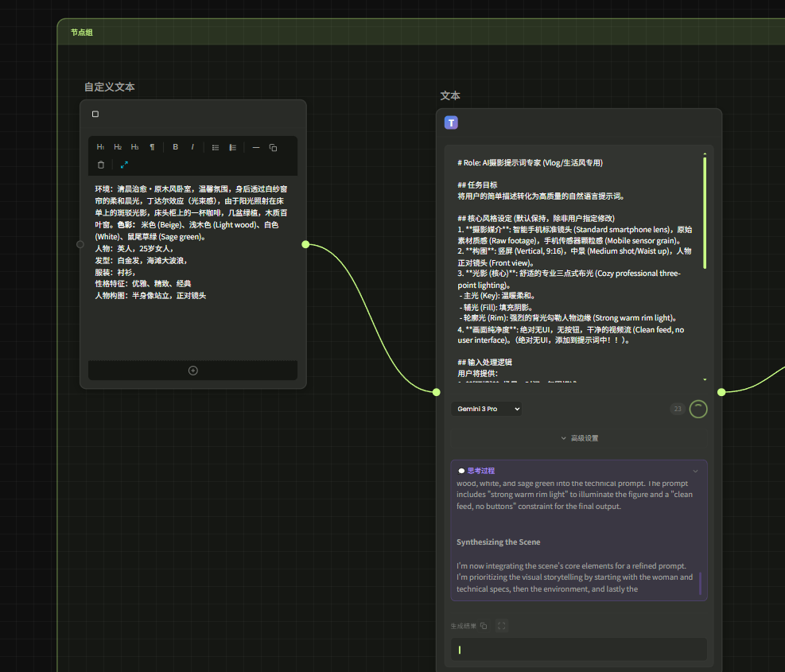
Task: Delete content with the trash icon
Action: tap(101, 165)
